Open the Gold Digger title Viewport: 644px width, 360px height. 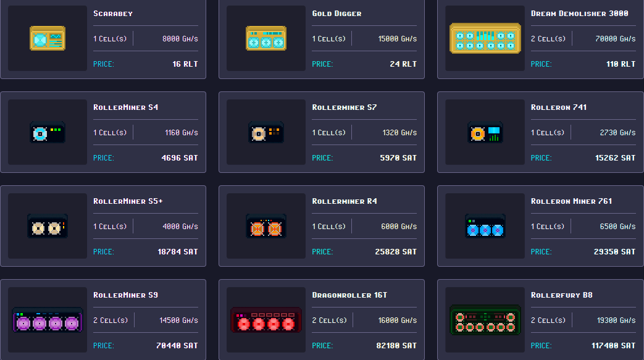click(337, 14)
